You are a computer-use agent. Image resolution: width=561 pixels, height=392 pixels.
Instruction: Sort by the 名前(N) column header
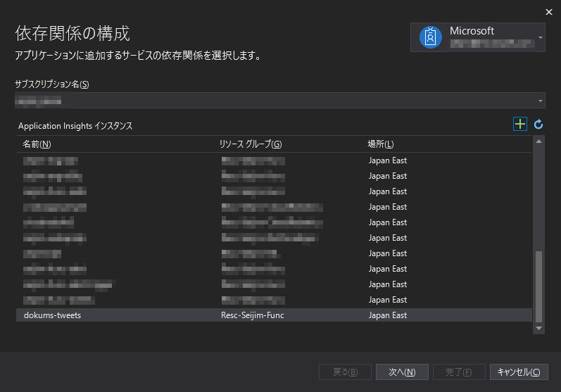pyautogui.click(x=37, y=144)
